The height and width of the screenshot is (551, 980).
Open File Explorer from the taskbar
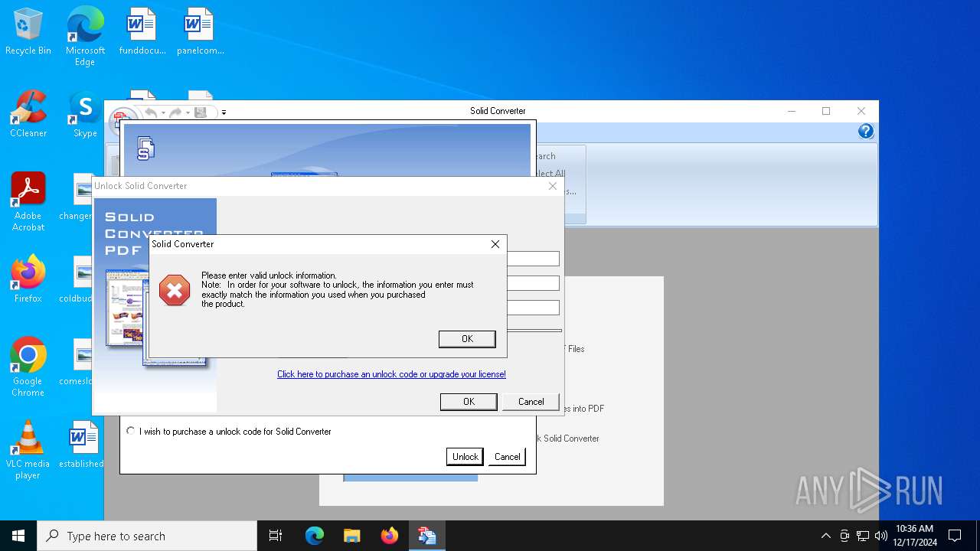coord(351,536)
